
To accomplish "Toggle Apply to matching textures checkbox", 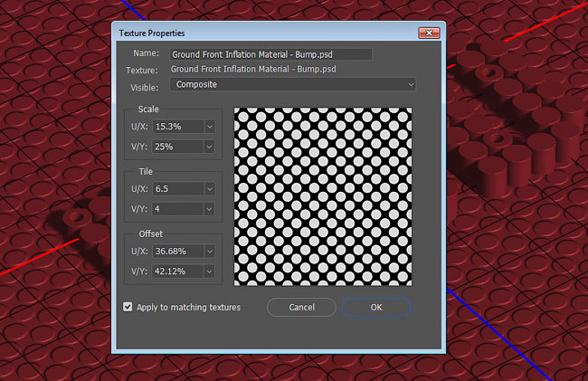I will point(128,307).
